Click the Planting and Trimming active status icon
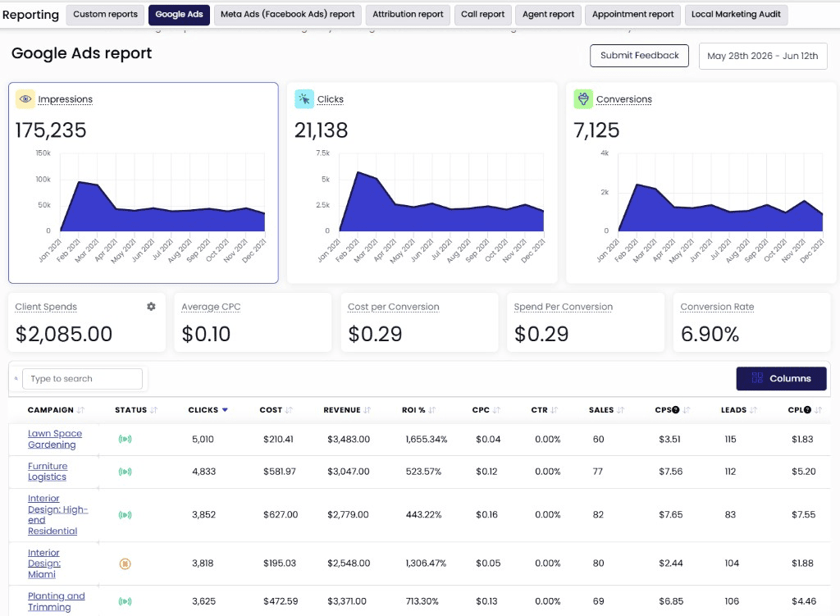Screen dimensions: 840x616 click(x=125, y=601)
